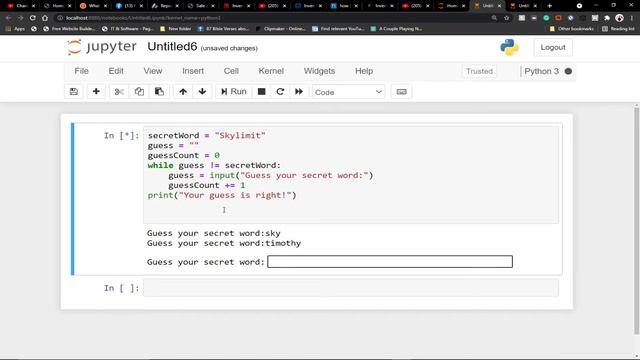The width and height of the screenshot is (640, 360).
Task: Restart the kernel with the circular arrow
Action: pyautogui.click(x=280, y=92)
